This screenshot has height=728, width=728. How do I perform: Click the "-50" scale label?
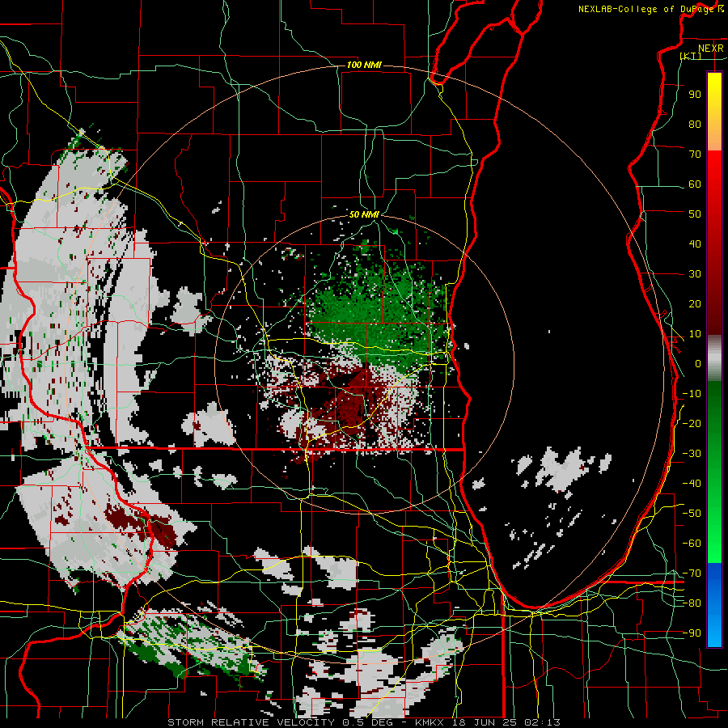coord(692,514)
